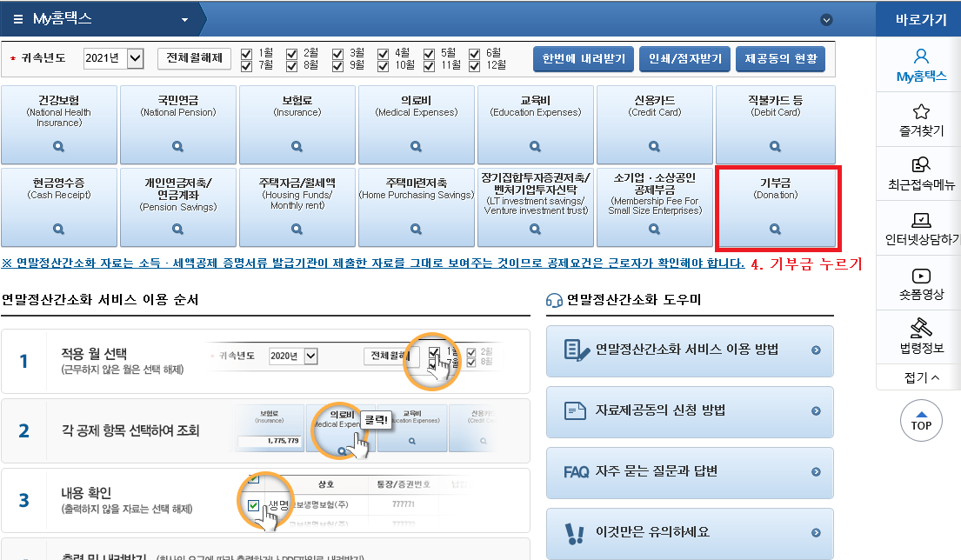961x560 pixels.
Task: Click step 1 적용 월 선택 card
Action: click(x=265, y=361)
